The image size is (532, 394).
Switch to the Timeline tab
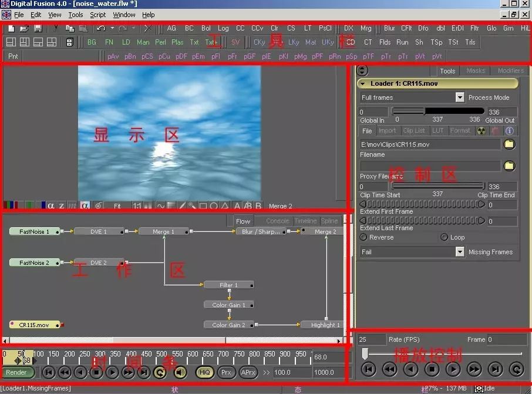coord(305,221)
